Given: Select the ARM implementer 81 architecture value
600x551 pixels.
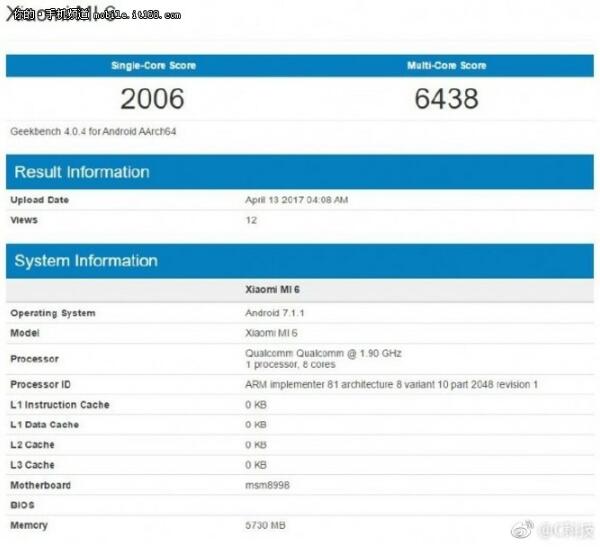Looking at the screenshot, I should pos(391,385).
